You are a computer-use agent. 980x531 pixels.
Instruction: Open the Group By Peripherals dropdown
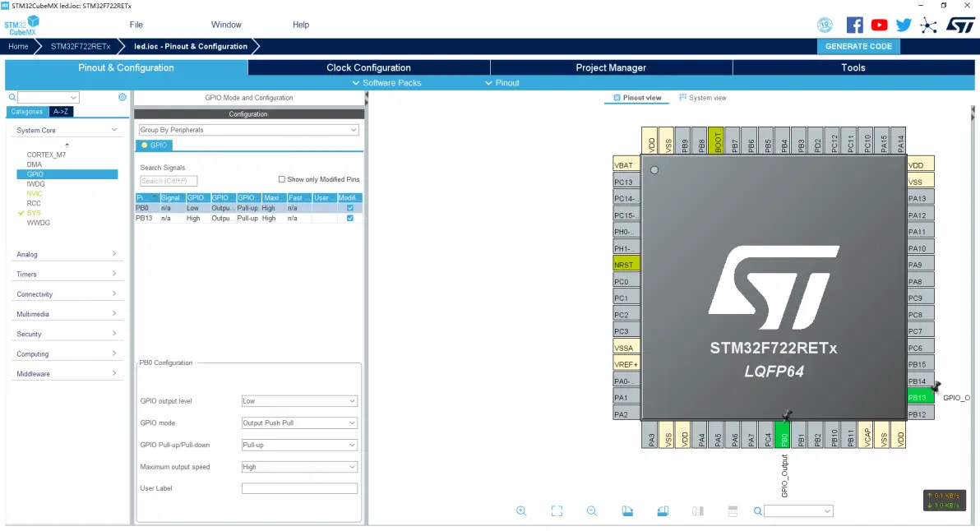point(248,130)
